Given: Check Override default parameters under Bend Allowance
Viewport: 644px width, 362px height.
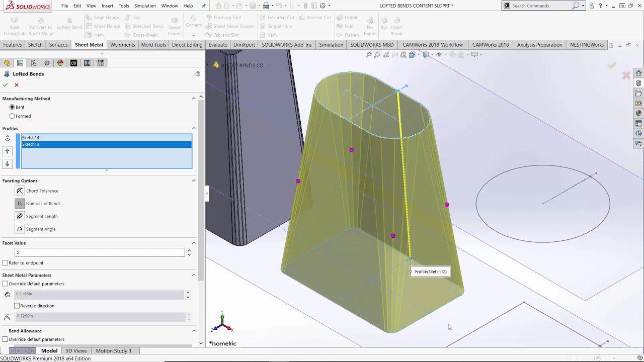Looking at the screenshot, I should click(5, 339).
